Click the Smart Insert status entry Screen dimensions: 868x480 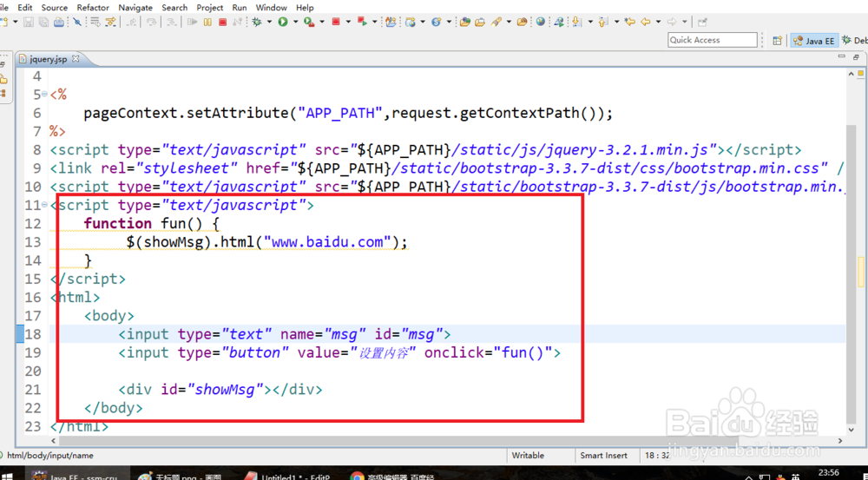pos(603,455)
